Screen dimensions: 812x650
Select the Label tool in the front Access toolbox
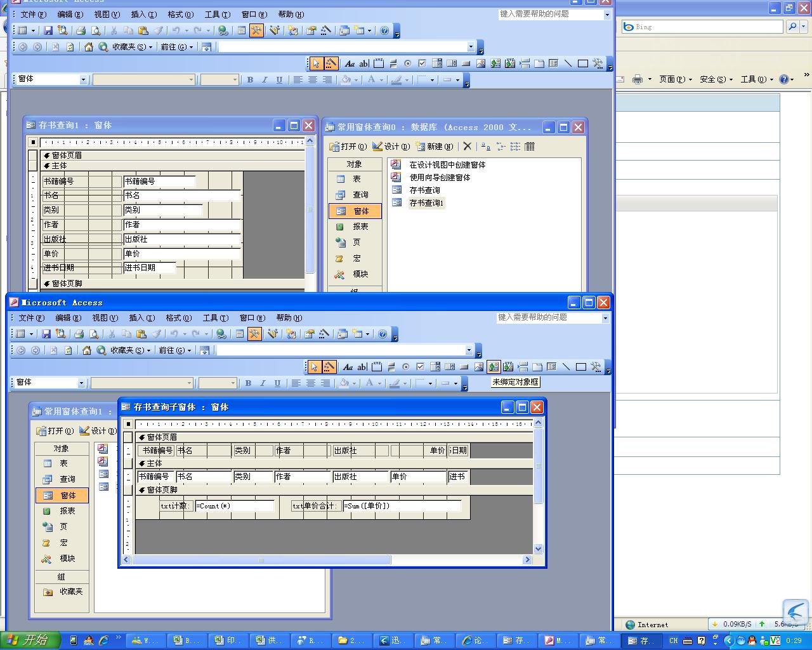pyautogui.click(x=348, y=367)
